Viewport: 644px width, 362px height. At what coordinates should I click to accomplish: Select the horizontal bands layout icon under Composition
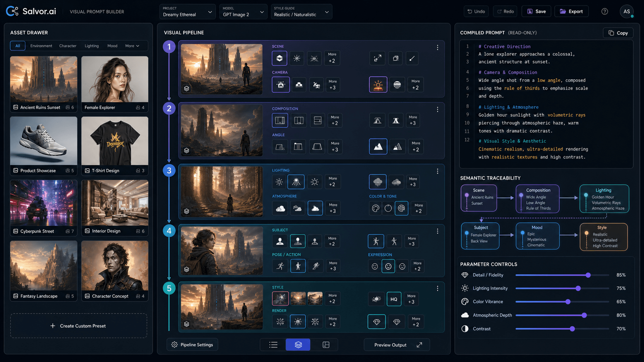tap(318, 120)
